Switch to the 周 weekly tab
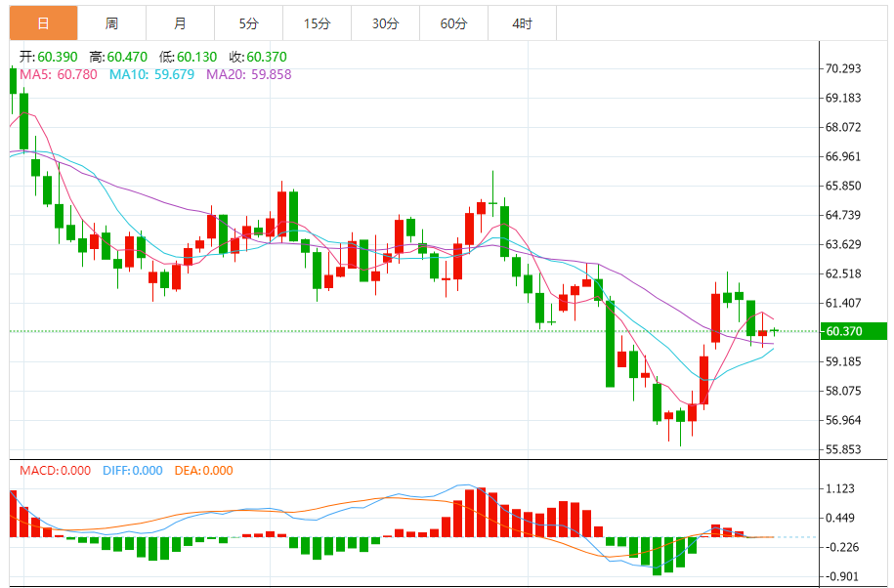 coord(111,23)
